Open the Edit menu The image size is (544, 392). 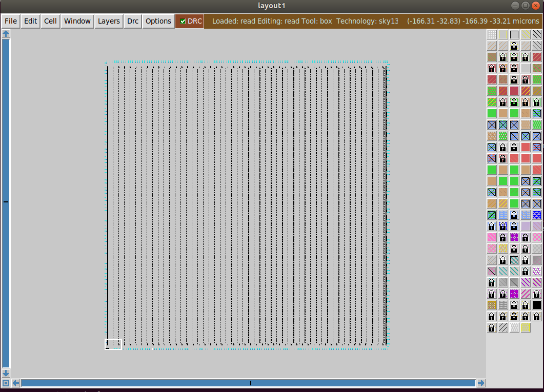[x=30, y=21]
